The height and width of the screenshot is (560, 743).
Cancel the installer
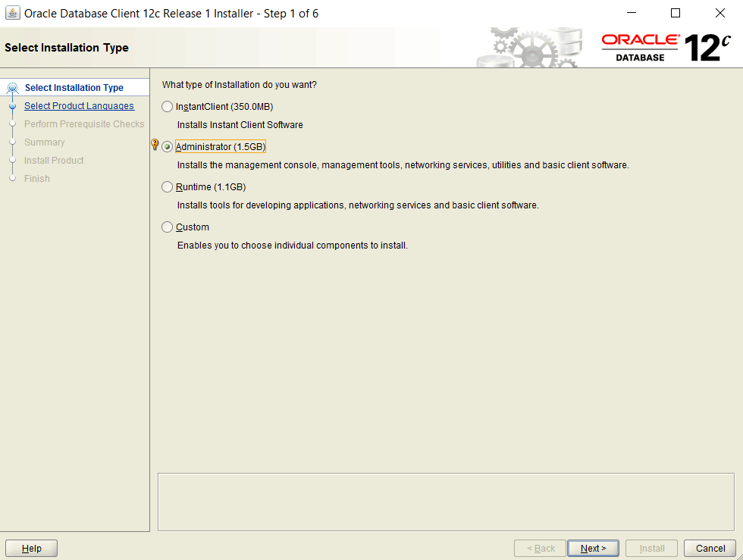pos(710,548)
